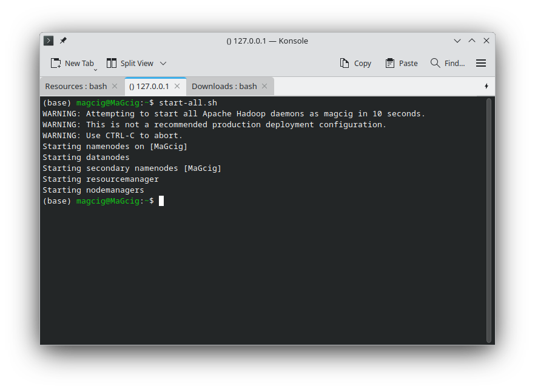The image size is (535, 392).
Task: Click 'Starting namenodes on [MaGcig]' line
Action: coord(115,147)
